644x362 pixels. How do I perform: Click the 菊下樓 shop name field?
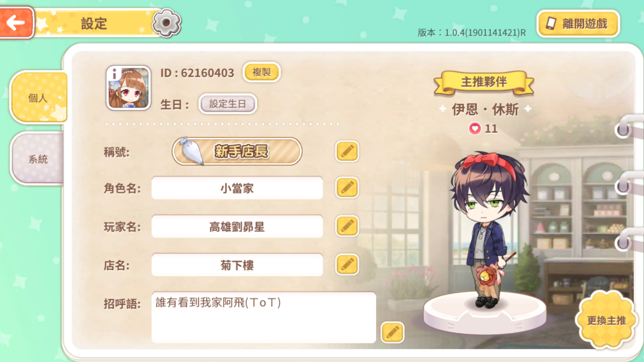click(x=237, y=265)
